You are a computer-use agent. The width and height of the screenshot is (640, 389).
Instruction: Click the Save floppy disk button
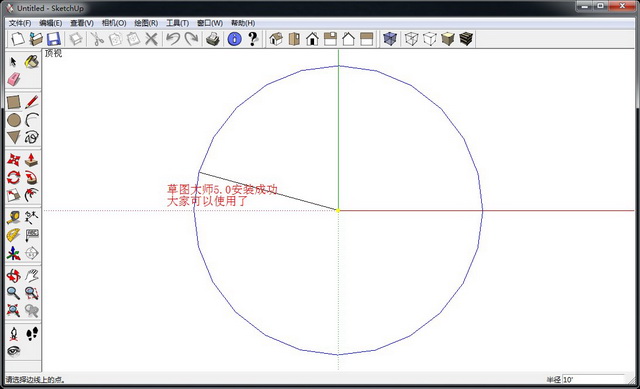point(53,39)
